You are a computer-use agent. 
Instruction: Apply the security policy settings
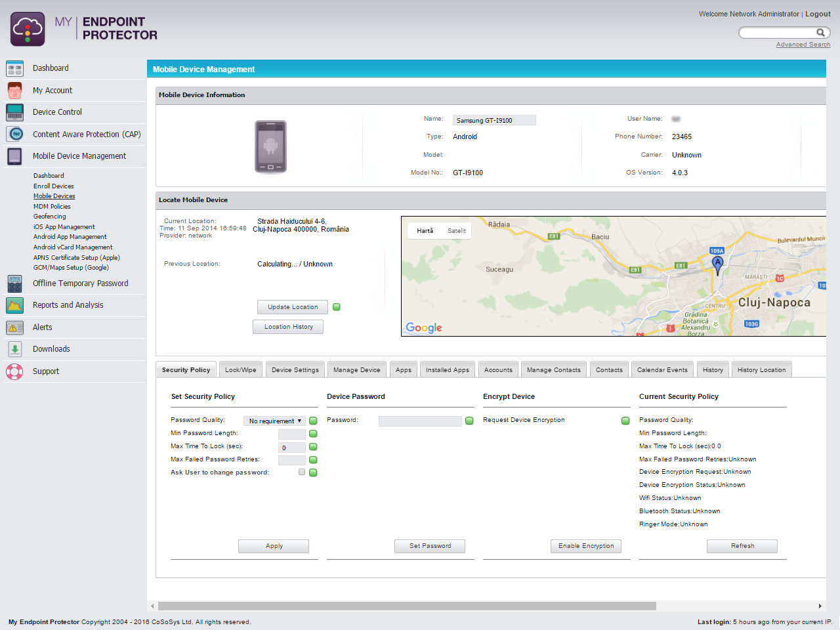(x=274, y=546)
